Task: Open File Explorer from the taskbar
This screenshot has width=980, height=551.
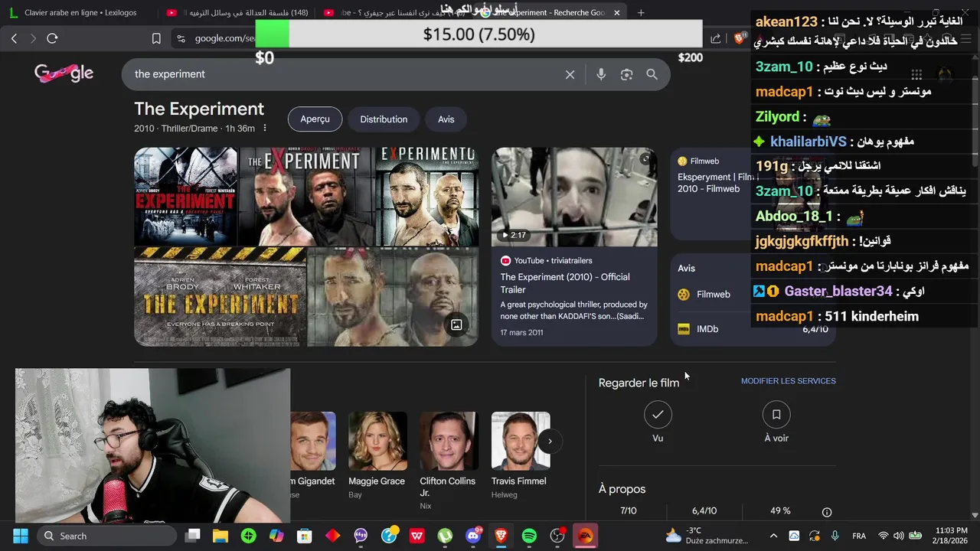Action: (x=220, y=536)
